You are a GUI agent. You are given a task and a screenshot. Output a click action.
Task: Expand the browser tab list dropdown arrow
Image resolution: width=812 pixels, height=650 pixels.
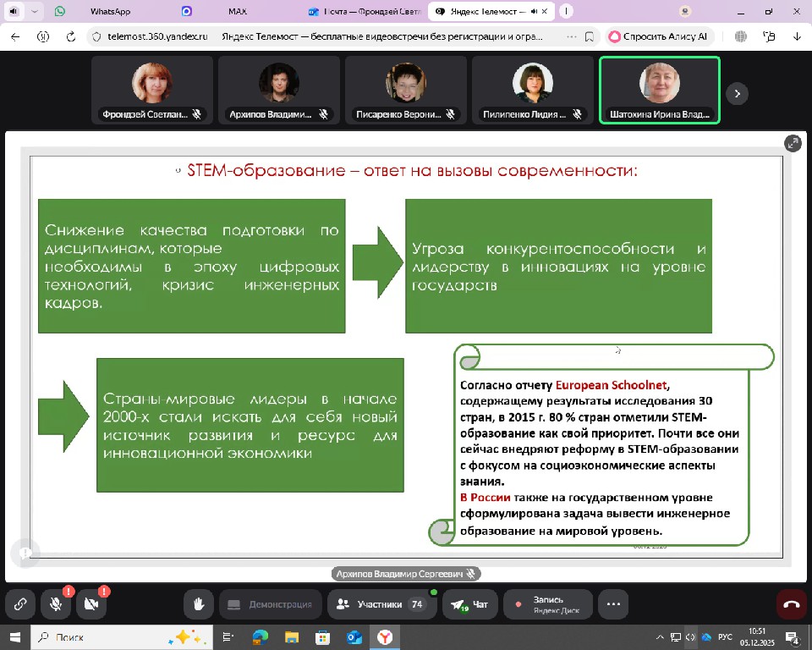click(35, 12)
